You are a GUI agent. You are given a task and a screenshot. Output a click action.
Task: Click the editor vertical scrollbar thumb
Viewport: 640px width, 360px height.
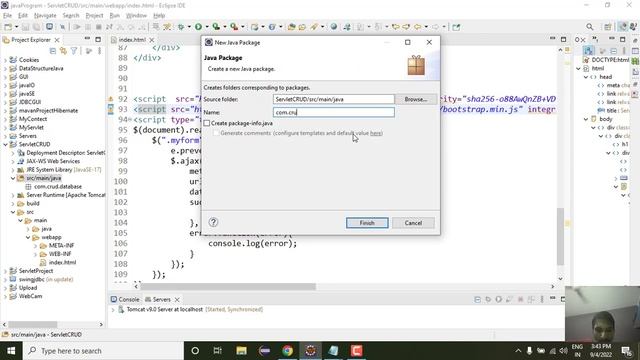click(560, 237)
